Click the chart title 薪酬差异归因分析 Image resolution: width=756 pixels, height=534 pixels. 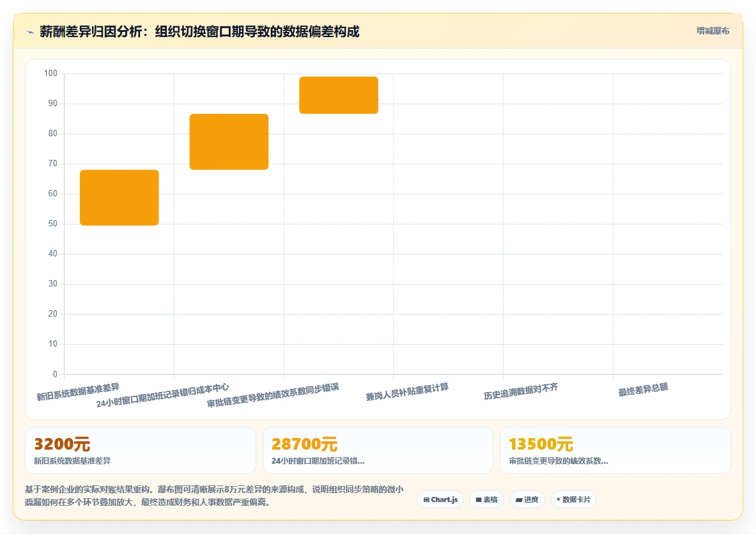click(199, 32)
